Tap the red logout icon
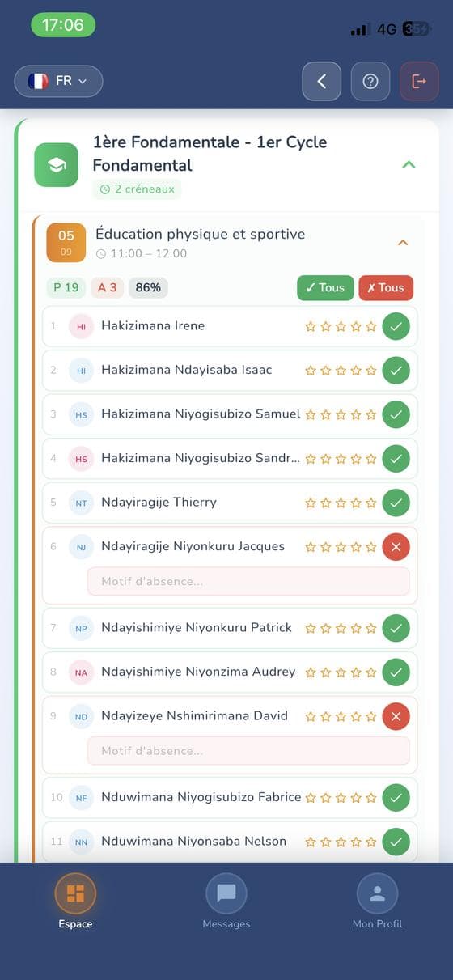 (419, 82)
